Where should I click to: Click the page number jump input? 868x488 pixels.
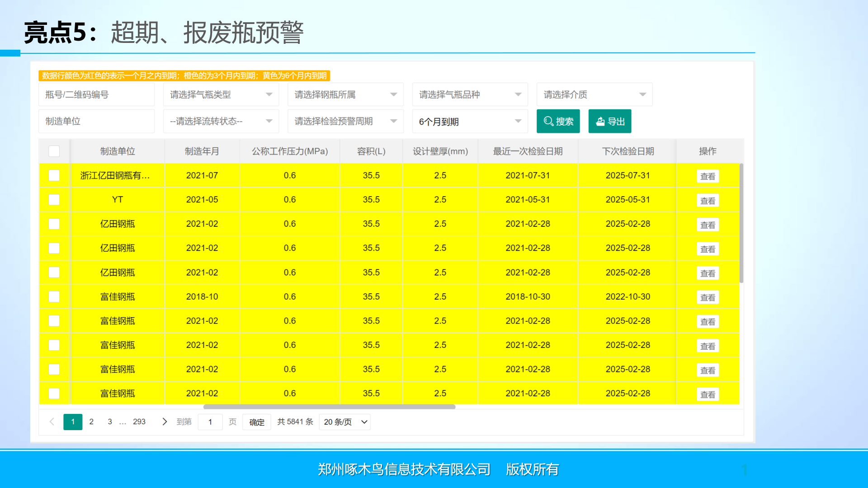click(210, 422)
